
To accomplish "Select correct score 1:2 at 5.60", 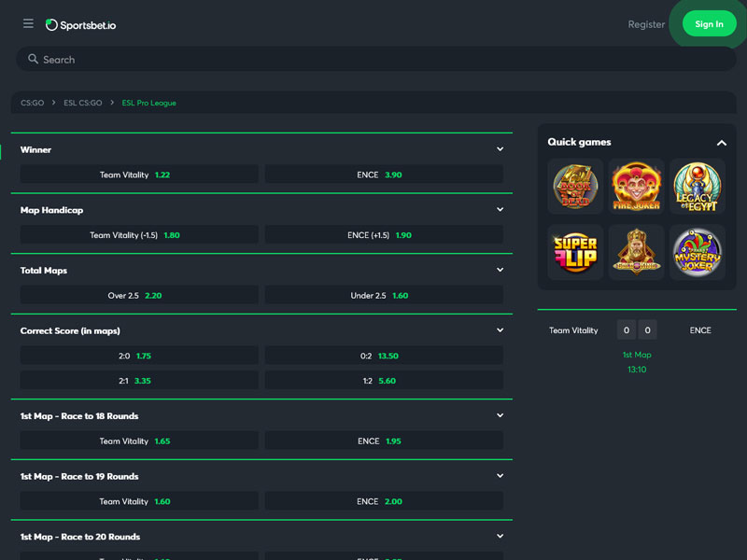I will [384, 381].
